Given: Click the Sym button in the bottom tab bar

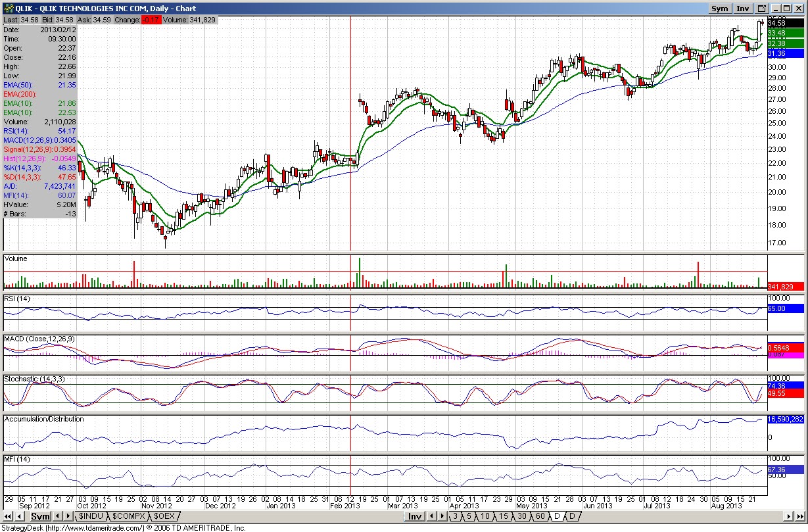Looking at the screenshot, I should (41, 516).
